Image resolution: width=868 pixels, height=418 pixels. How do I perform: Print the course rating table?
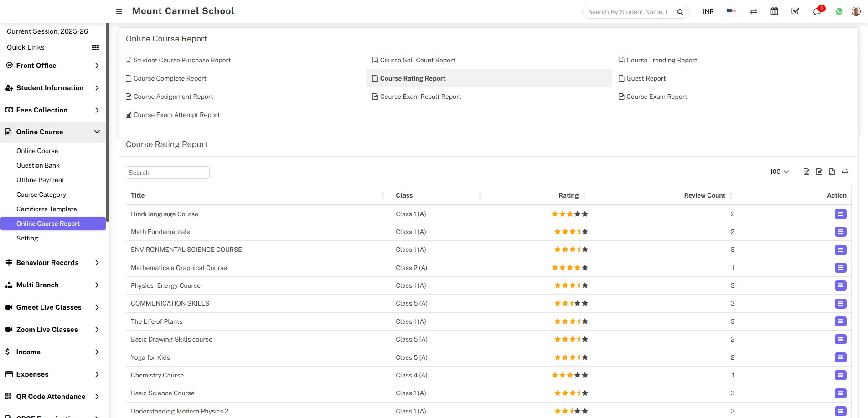(845, 172)
